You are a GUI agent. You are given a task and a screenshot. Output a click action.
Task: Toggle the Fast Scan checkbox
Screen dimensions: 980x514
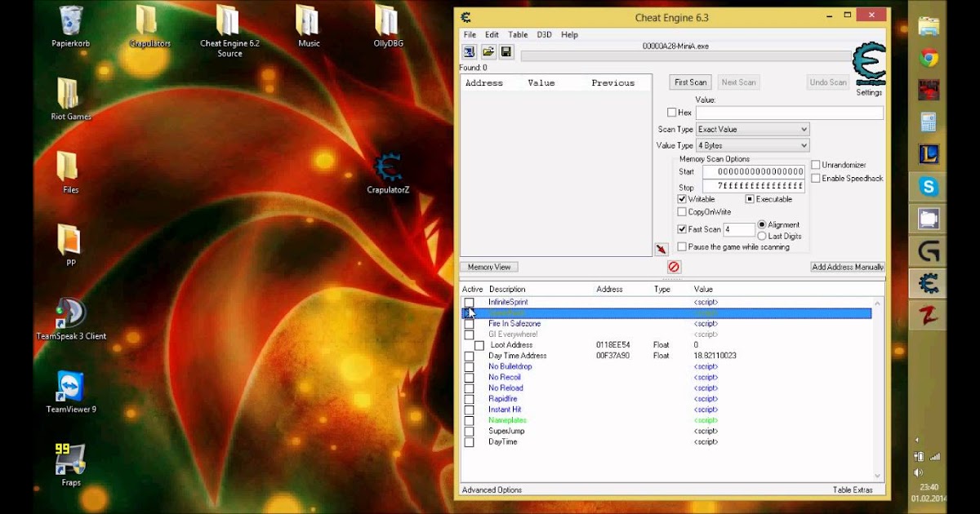point(682,229)
